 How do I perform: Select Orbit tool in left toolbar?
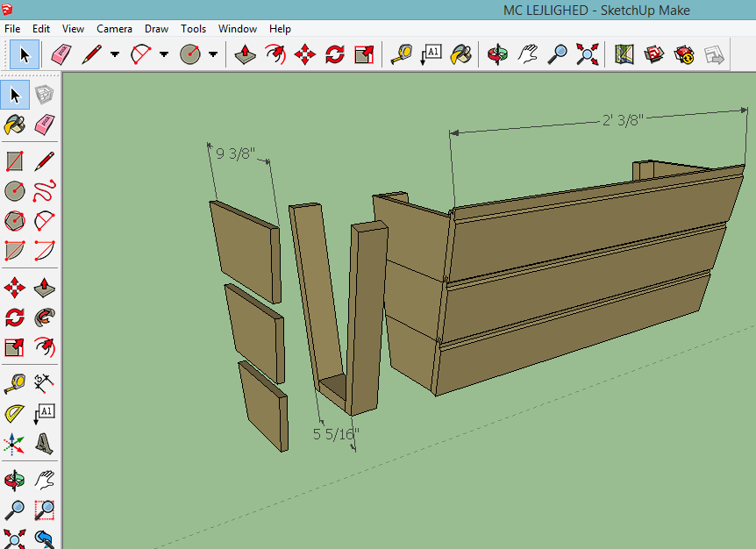[14, 480]
